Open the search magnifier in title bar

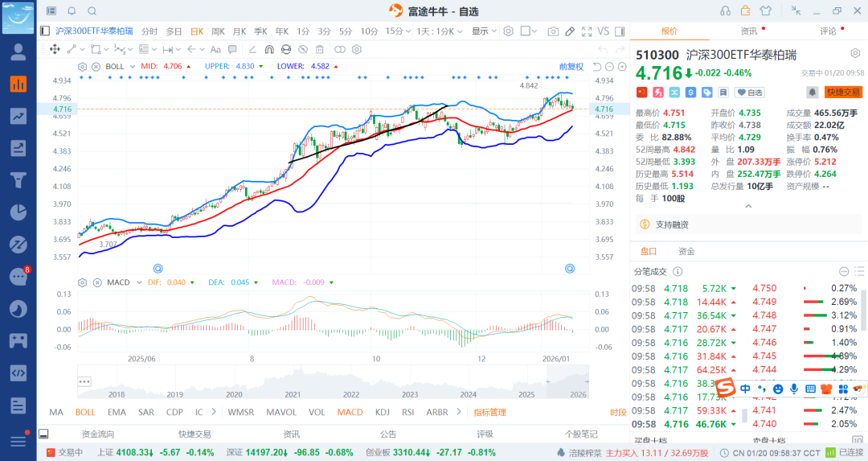[x=92, y=11]
